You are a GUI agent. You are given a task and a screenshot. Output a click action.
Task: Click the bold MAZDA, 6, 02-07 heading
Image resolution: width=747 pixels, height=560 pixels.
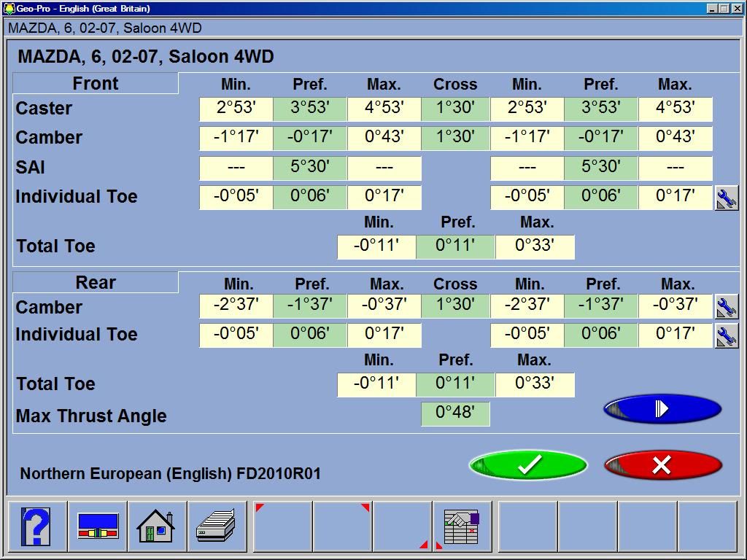146,57
